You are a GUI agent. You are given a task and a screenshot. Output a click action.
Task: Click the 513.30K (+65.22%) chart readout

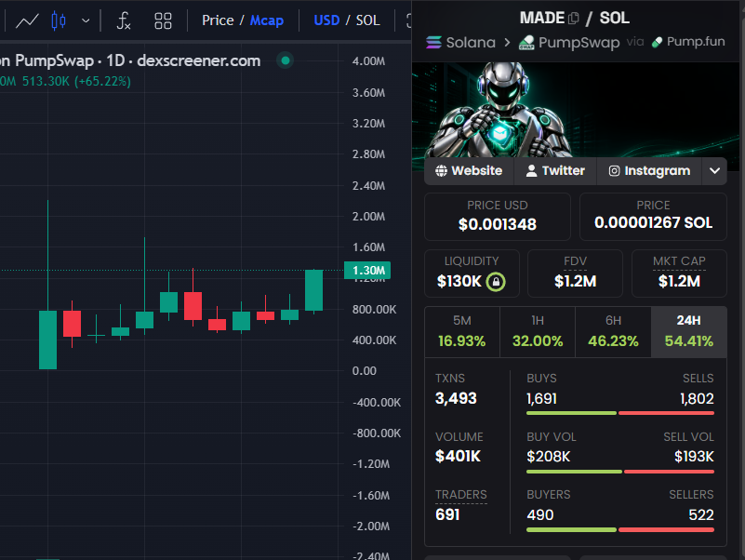(x=76, y=81)
